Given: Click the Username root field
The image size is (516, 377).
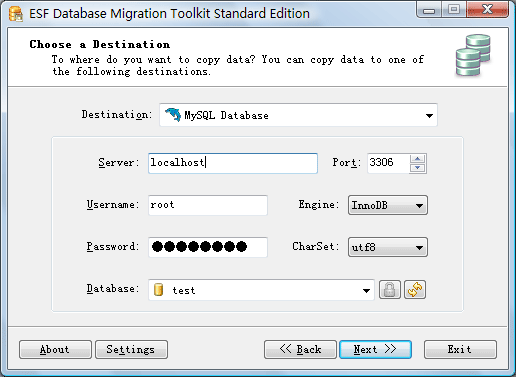Looking at the screenshot, I should point(208,205).
